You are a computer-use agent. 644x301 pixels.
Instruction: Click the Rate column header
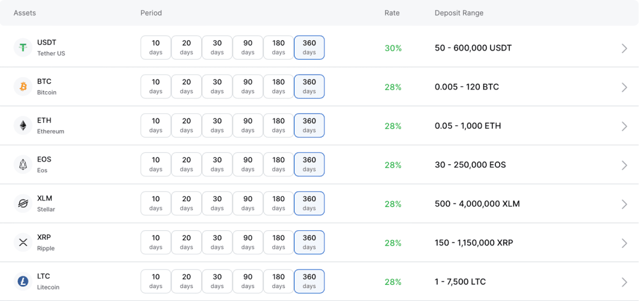tap(392, 13)
